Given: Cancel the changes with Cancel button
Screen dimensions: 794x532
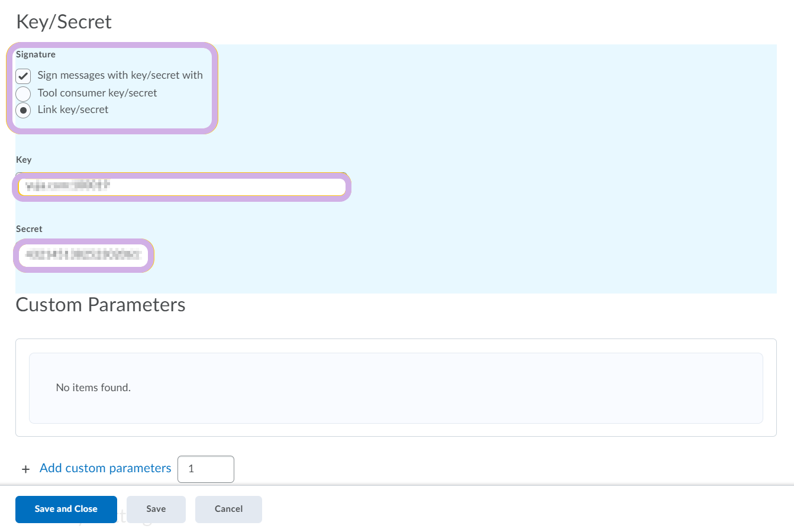Looking at the screenshot, I should pos(228,509).
